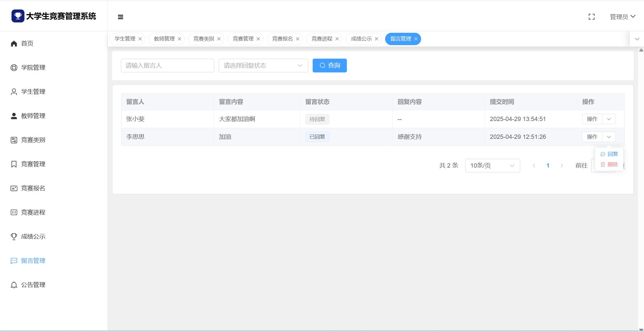Viewport: 644px width, 332px height.
Task: Switch to the 竞赛报名 tab
Action: pyautogui.click(x=282, y=39)
